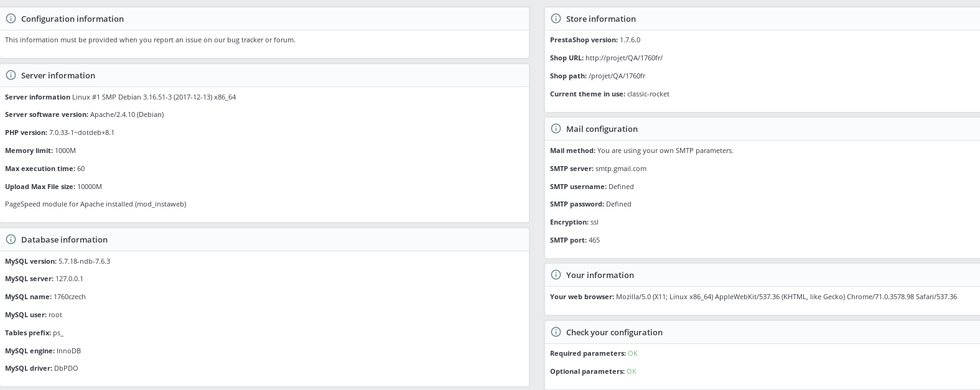Click the Mail configuration info icon
This screenshot has height=390, width=980.
(556, 129)
